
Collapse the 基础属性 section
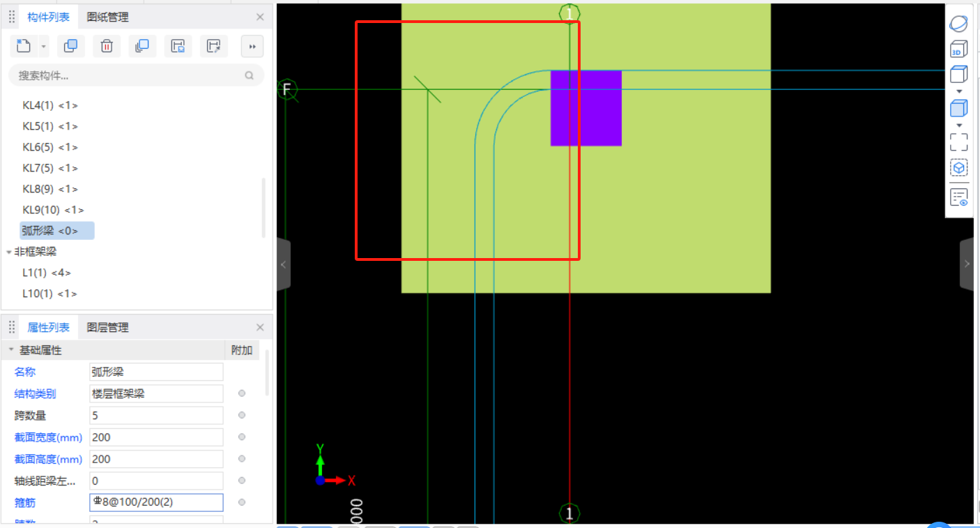10,350
